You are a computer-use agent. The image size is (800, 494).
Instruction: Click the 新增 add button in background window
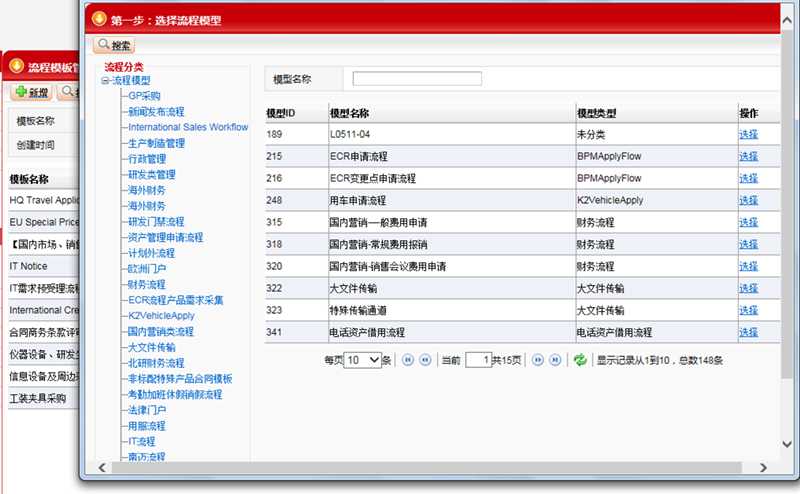click(32, 92)
